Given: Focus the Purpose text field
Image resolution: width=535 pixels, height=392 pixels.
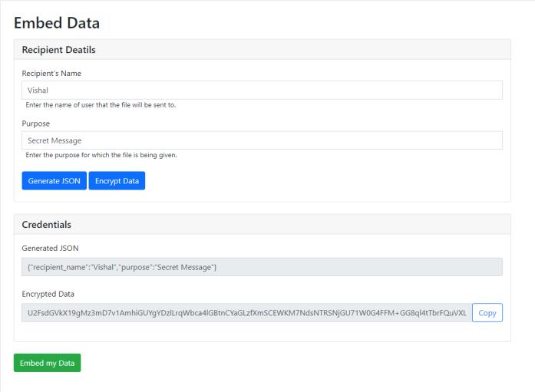Looking at the screenshot, I should 261,140.
